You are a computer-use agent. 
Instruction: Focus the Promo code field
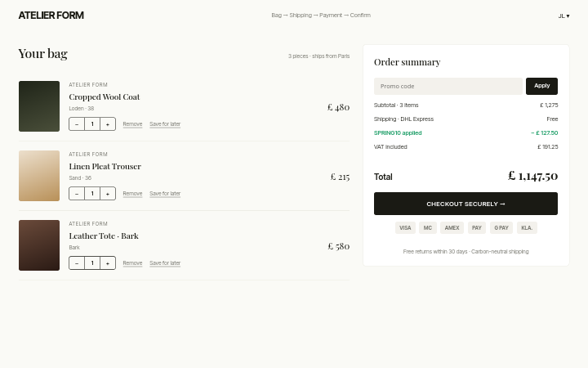[448, 87]
